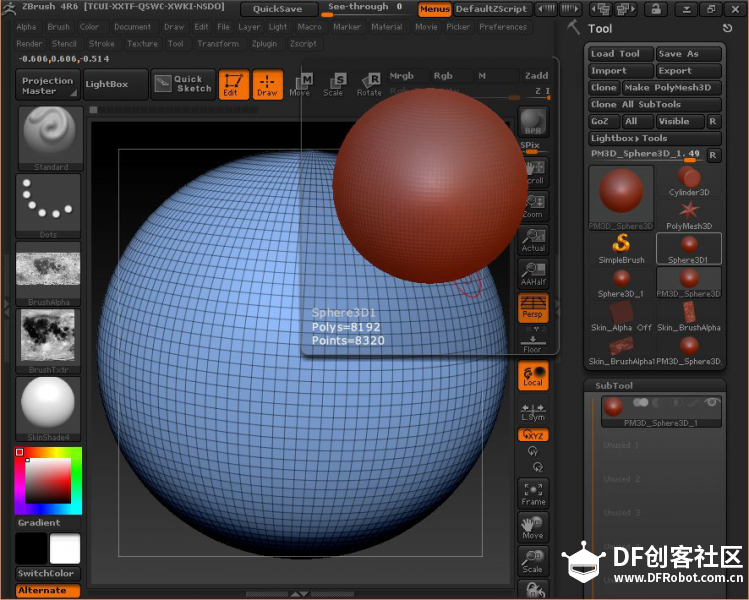Viewport: 749px width, 600px height.
Task: Click the Scale view icon
Action: coord(533,562)
